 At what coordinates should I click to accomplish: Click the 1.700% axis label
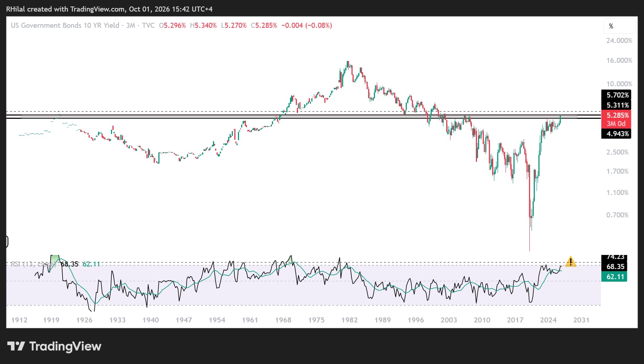pyautogui.click(x=617, y=171)
